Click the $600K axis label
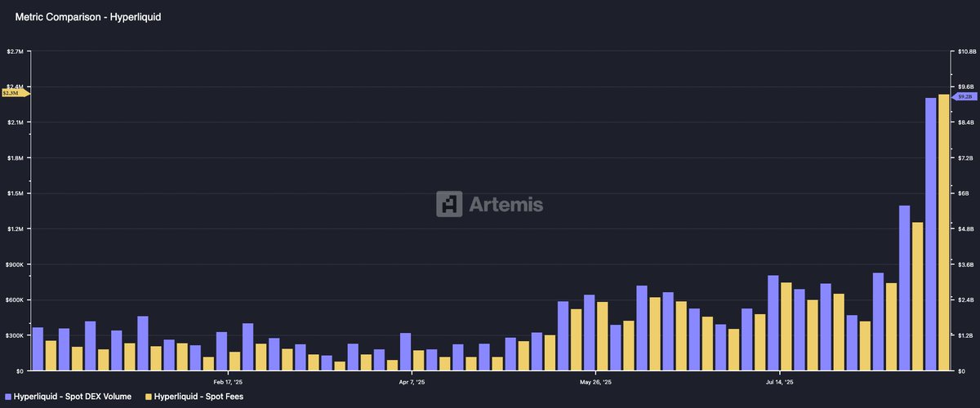 [x=16, y=300]
